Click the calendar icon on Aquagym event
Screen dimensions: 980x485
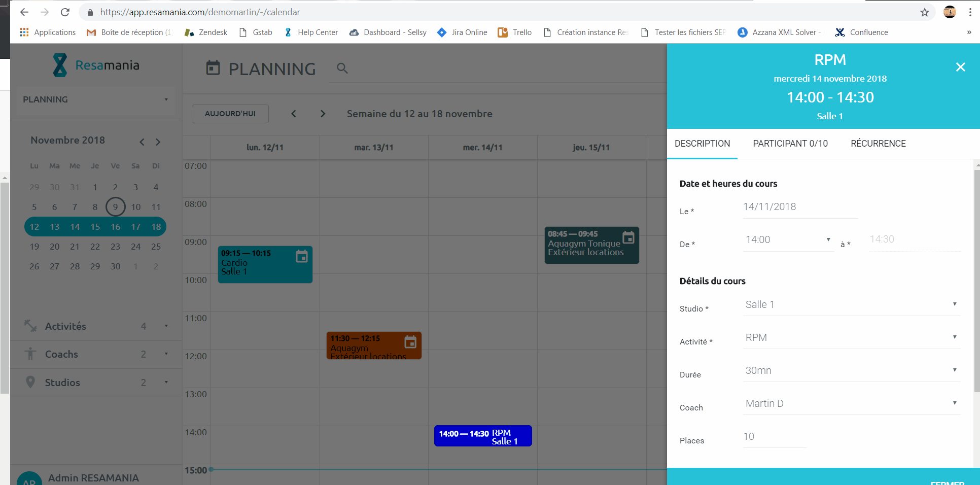coord(410,342)
